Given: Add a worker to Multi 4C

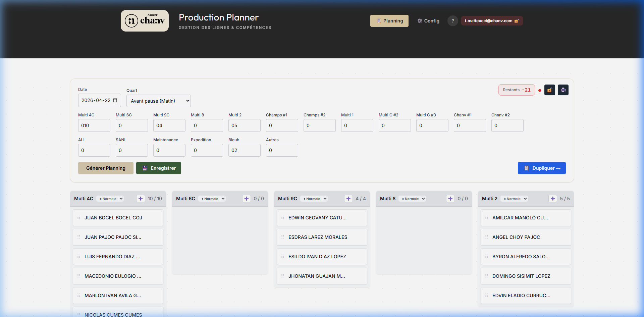Looking at the screenshot, I should coord(141,199).
